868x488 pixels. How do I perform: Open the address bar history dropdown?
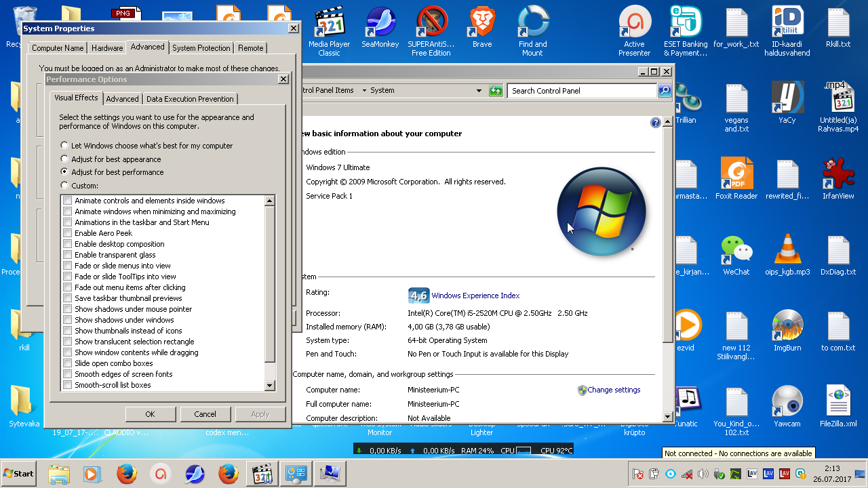pyautogui.click(x=479, y=91)
